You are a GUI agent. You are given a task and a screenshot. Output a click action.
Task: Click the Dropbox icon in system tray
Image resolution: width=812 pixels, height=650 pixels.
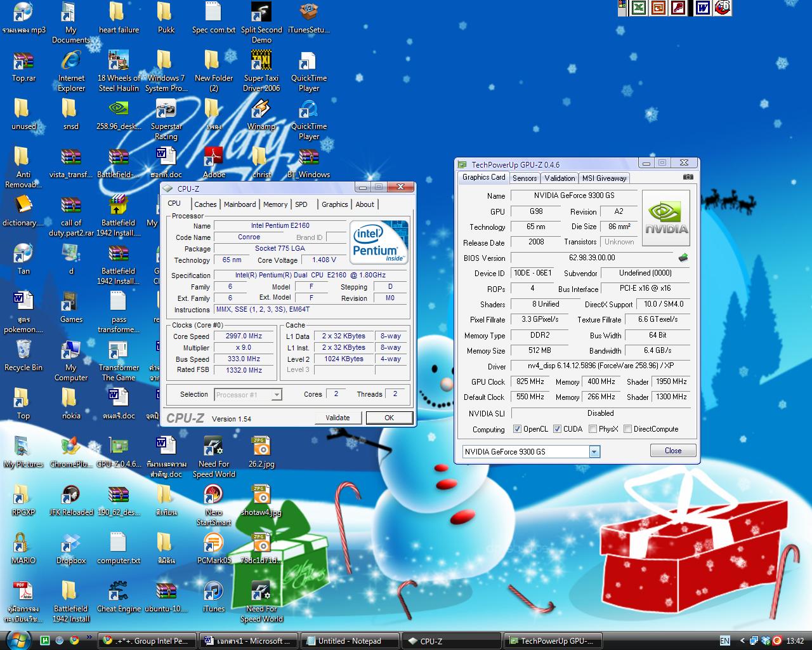(x=765, y=640)
